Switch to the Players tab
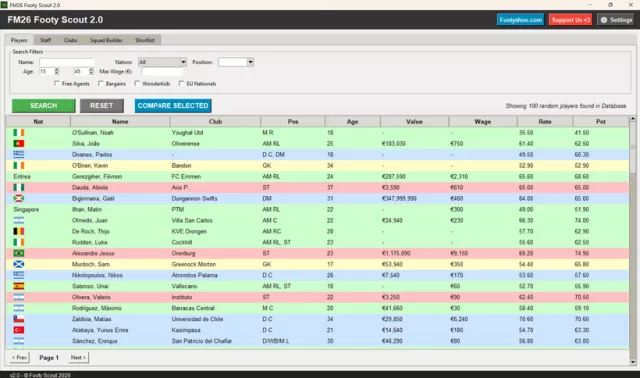This screenshot has height=378, width=640. 19,40
